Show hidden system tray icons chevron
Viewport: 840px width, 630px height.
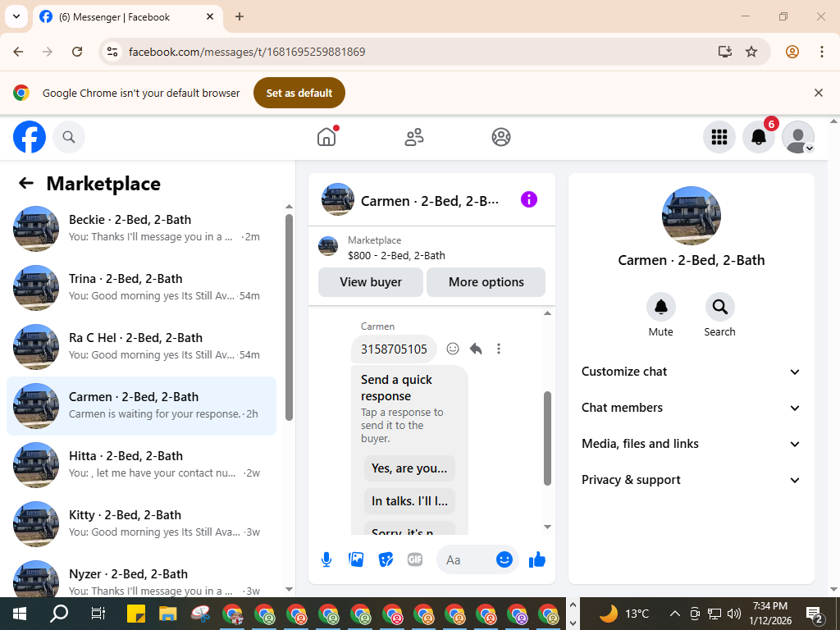point(674,614)
